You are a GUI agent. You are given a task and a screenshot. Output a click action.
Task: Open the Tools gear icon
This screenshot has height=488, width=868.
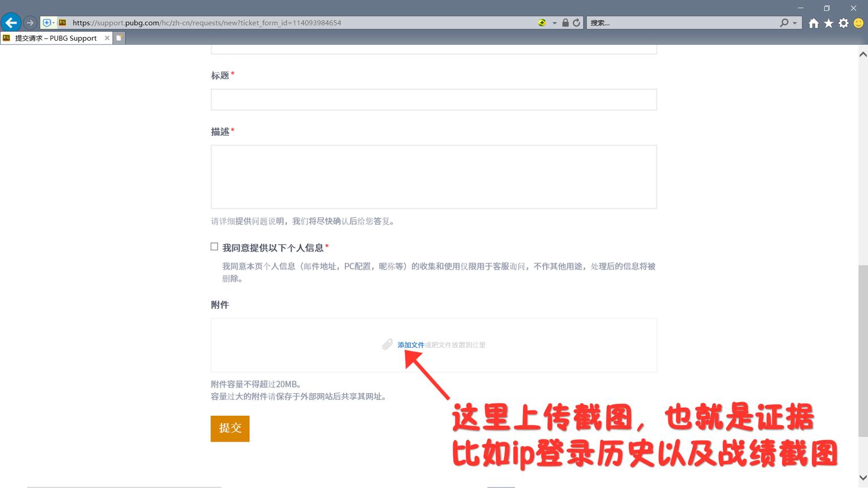coord(843,23)
